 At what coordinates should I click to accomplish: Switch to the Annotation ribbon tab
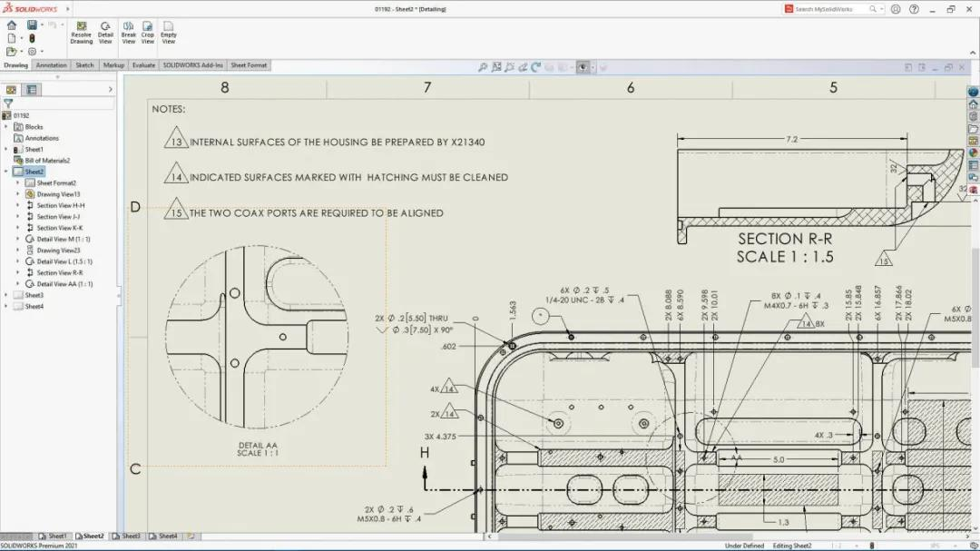(x=51, y=64)
